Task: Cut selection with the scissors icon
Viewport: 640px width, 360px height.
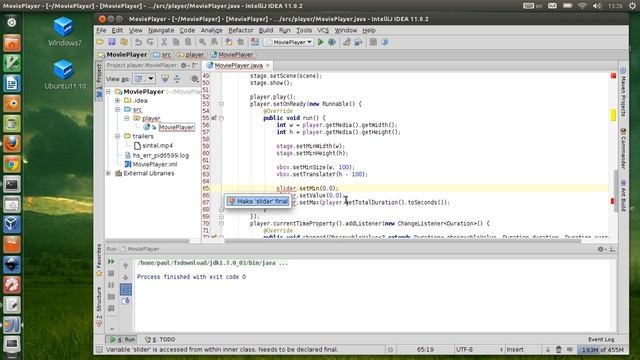Action: 164,42
